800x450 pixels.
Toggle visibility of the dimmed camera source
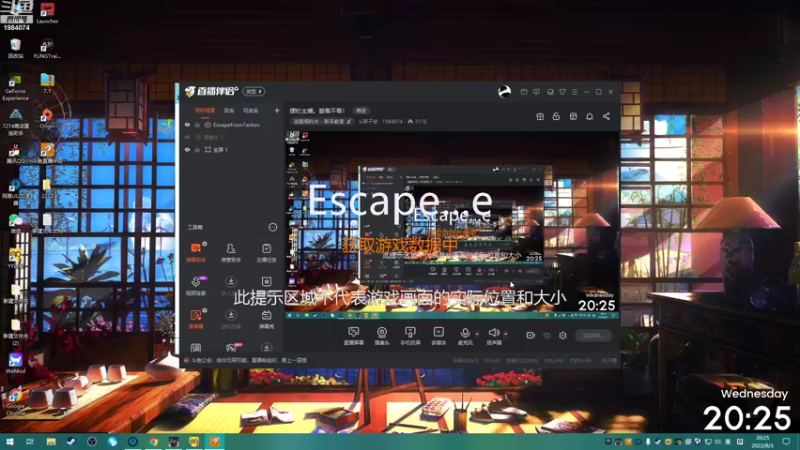(x=187, y=137)
